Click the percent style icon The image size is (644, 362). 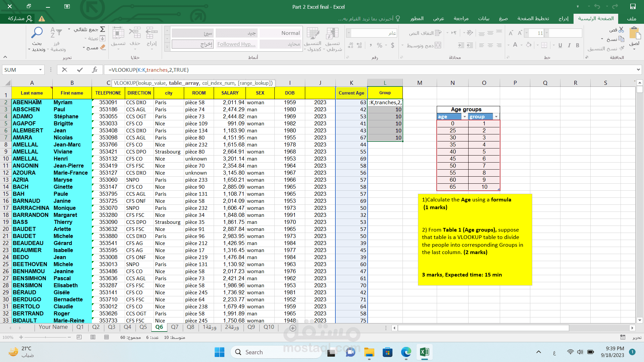pyautogui.click(x=379, y=45)
